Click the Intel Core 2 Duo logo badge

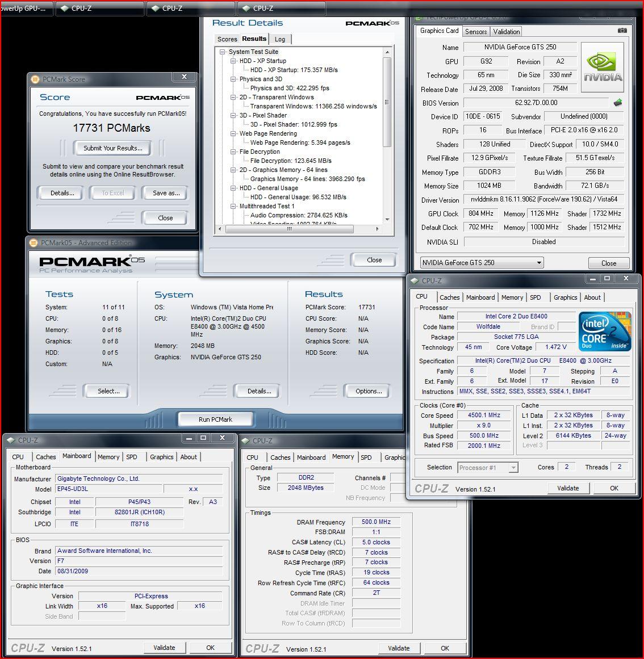[x=604, y=331]
